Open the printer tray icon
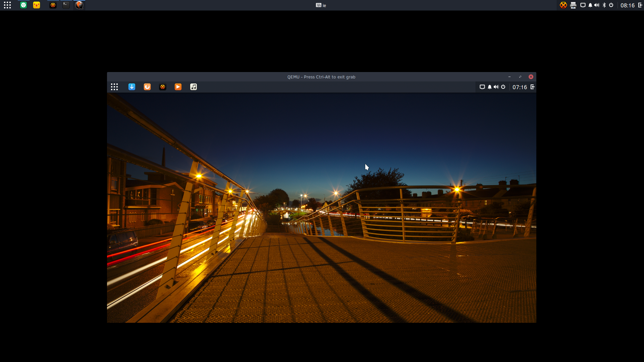This screenshot has width=644, height=362. (x=573, y=5)
